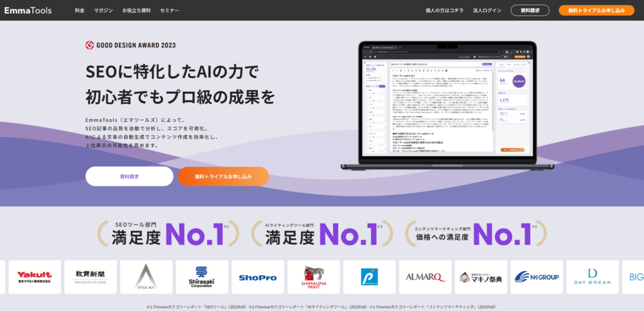
Task: Click 資料請求 button in header
Action: click(x=530, y=10)
